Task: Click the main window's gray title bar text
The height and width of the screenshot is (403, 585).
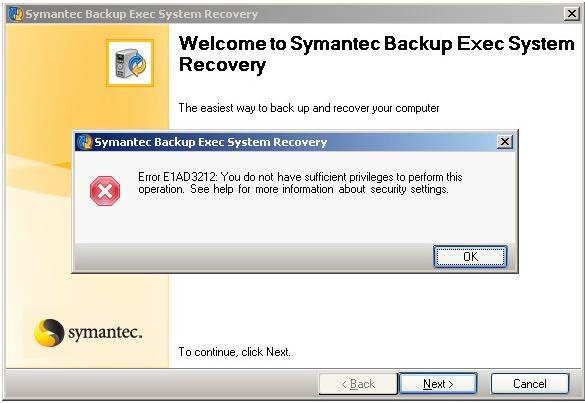Action: coord(142,14)
